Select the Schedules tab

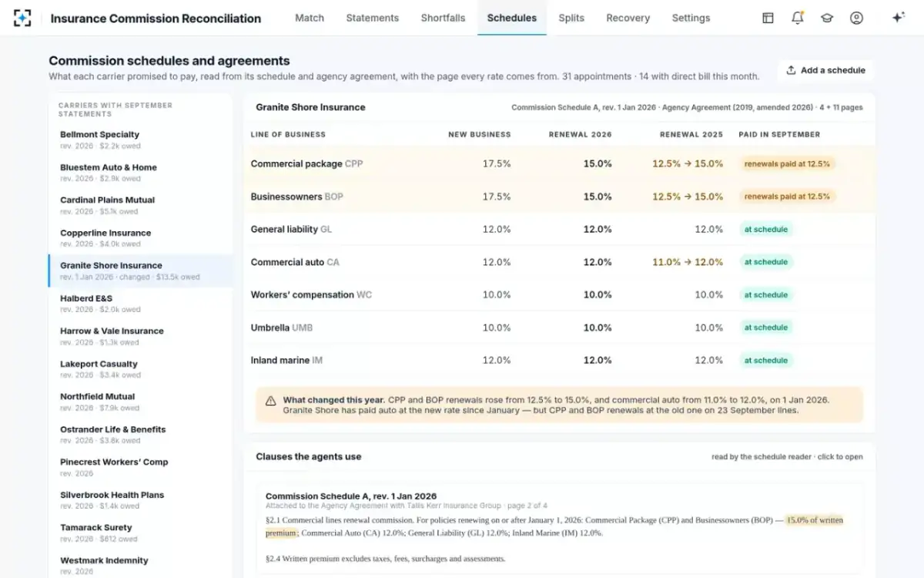point(512,18)
